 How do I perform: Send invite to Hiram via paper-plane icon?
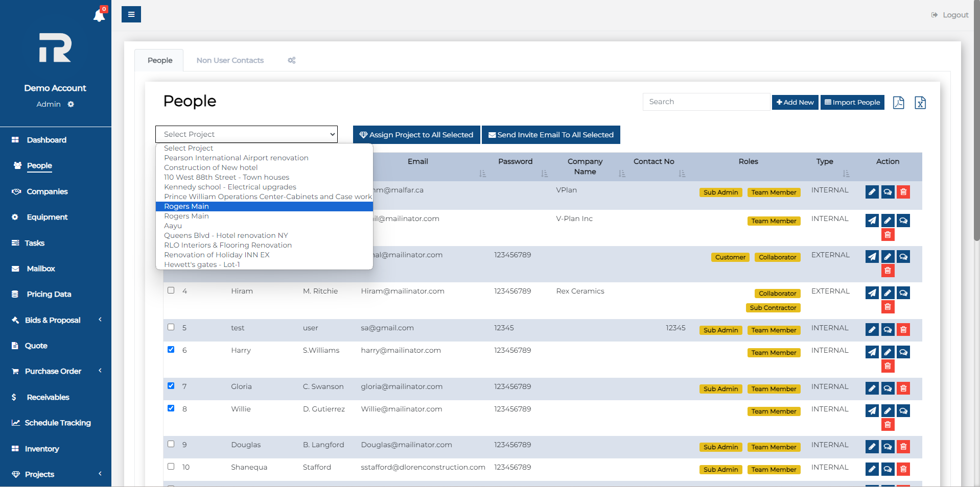click(x=872, y=293)
